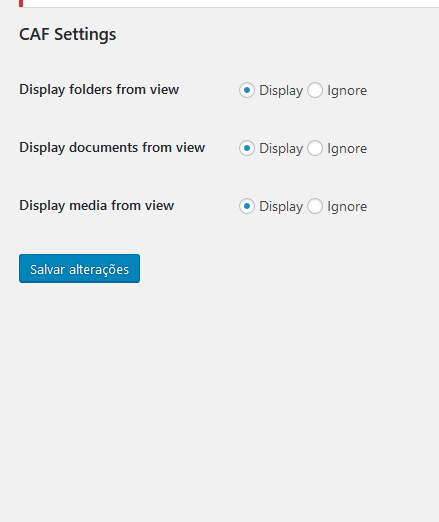Select Ignore for folders from view
The height and width of the screenshot is (522, 439).
pos(315,90)
